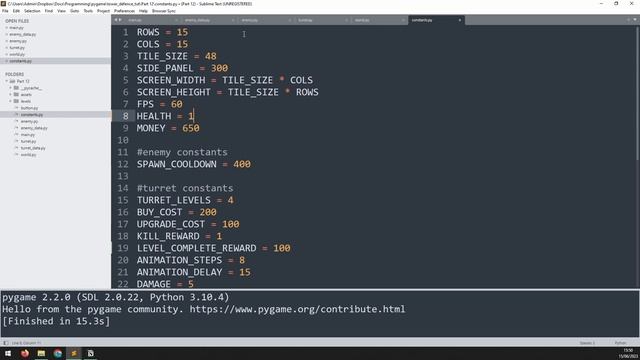Open pygame.org contribute link in console
The width and height of the screenshot is (640, 360).
297,309
